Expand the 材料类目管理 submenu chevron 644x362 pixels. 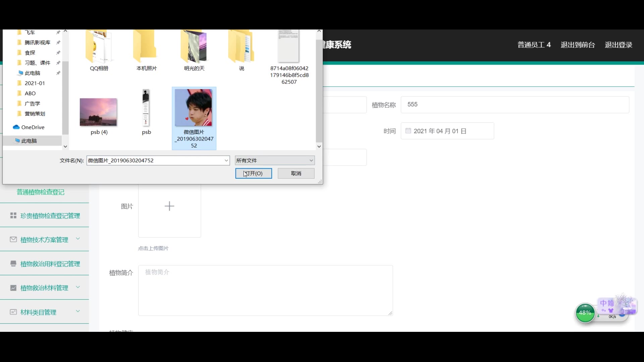pyautogui.click(x=78, y=311)
